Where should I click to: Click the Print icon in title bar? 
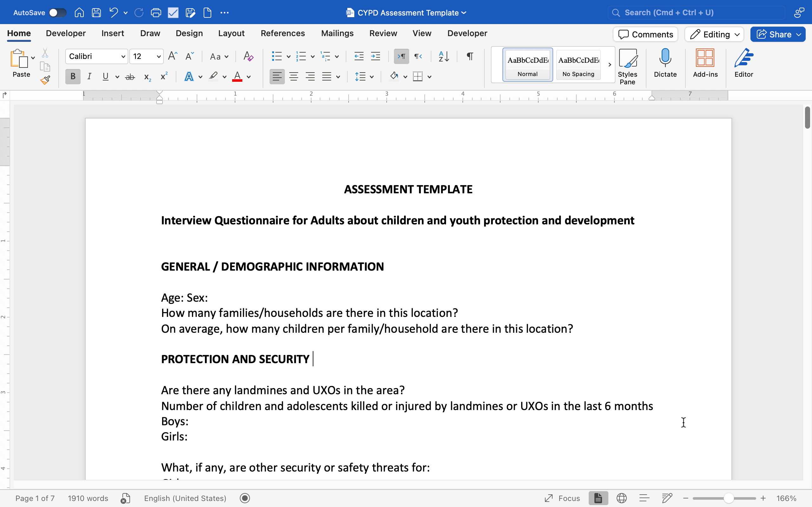(156, 13)
